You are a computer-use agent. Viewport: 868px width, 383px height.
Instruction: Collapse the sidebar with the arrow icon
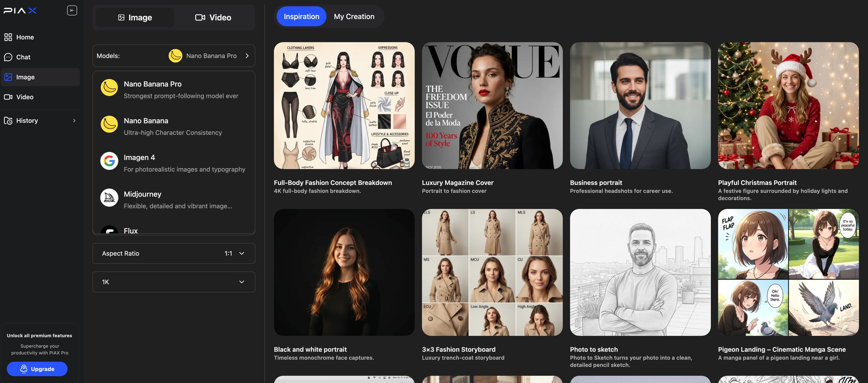(72, 10)
